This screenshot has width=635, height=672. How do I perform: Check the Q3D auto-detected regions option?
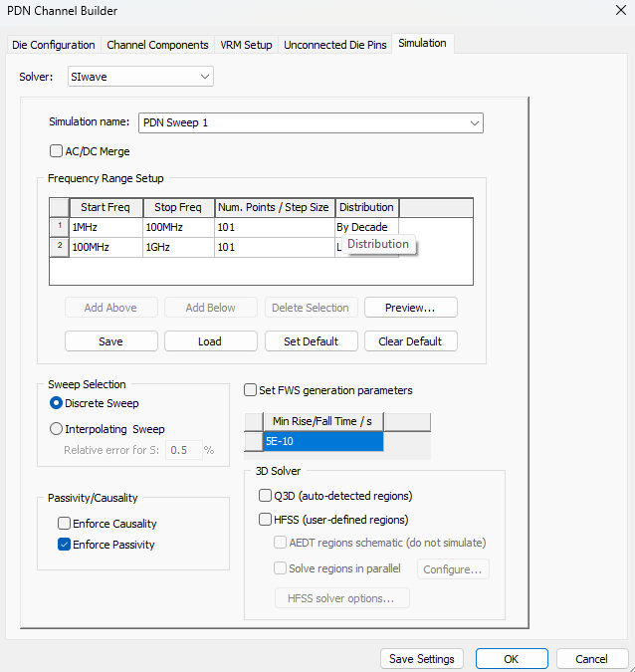tap(266, 495)
